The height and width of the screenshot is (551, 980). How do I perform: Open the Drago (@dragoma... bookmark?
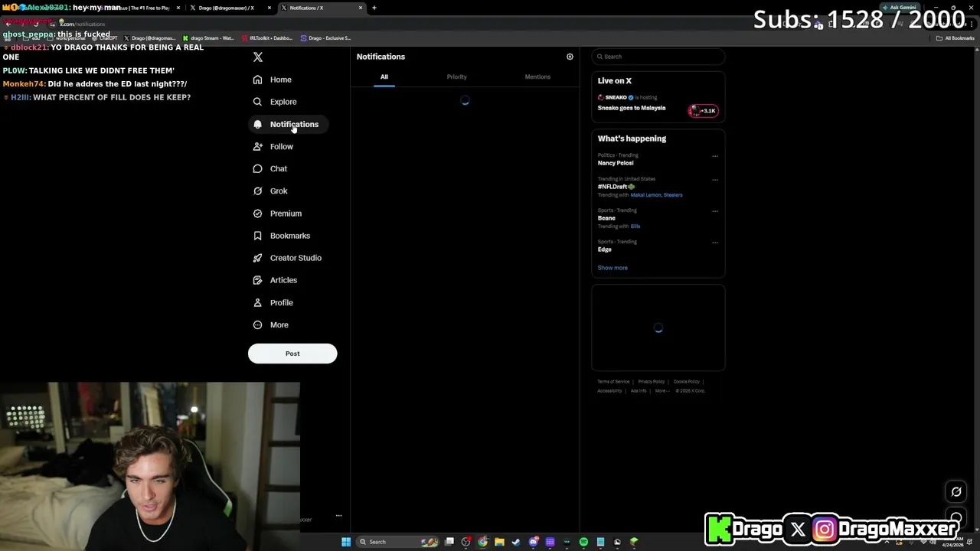click(x=149, y=38)
